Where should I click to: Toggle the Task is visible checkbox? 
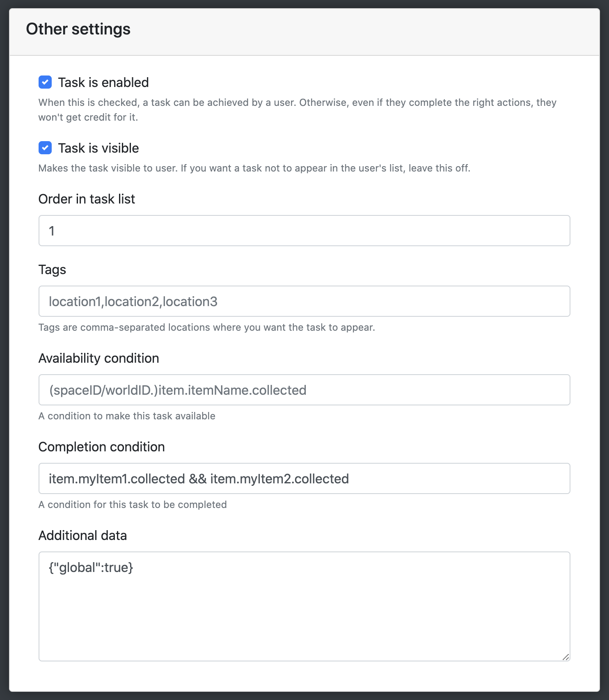tap(45, 148)
